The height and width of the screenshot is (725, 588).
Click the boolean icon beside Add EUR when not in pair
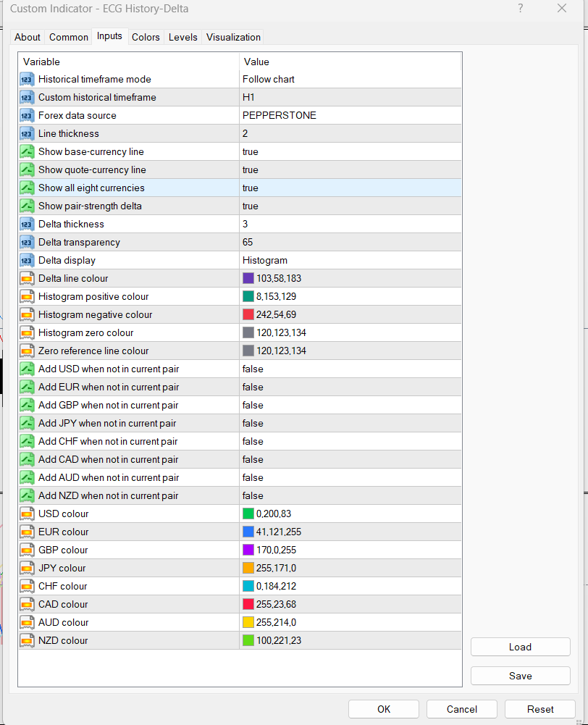pos(27,387)
